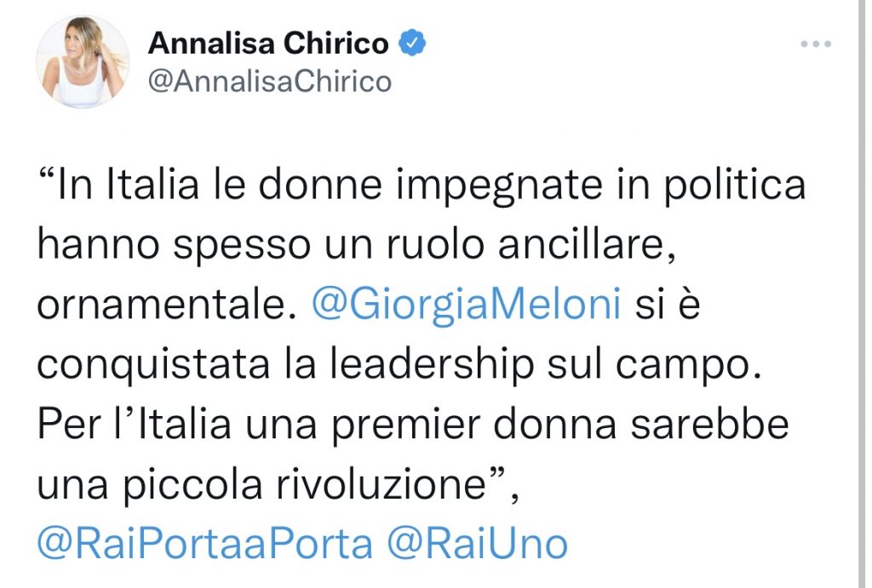
Task: Click the word 'leadership' in the tweet
Action: pyautogui.click(x=432, y=364)
